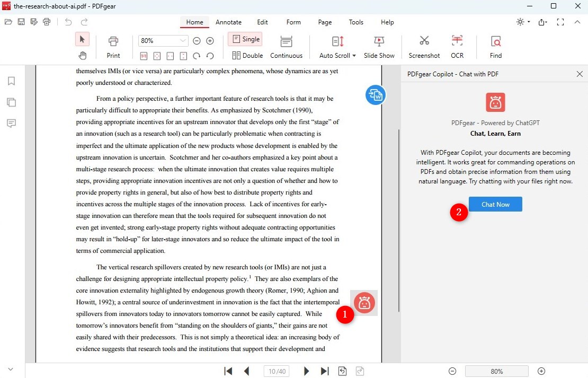Click the blue convert to Word floating icon
Viewport: 588px width, 378px height.
point(376,95)
